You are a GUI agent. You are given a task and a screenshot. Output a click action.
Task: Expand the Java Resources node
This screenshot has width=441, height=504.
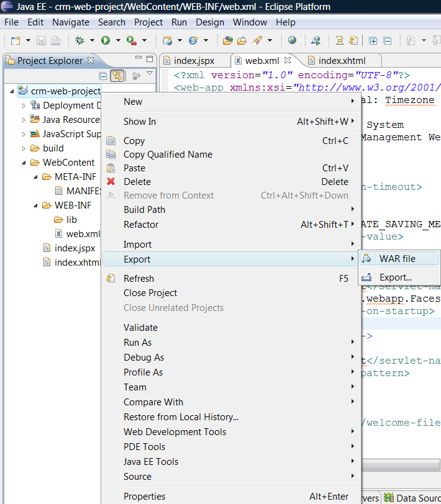coord(24,120)
